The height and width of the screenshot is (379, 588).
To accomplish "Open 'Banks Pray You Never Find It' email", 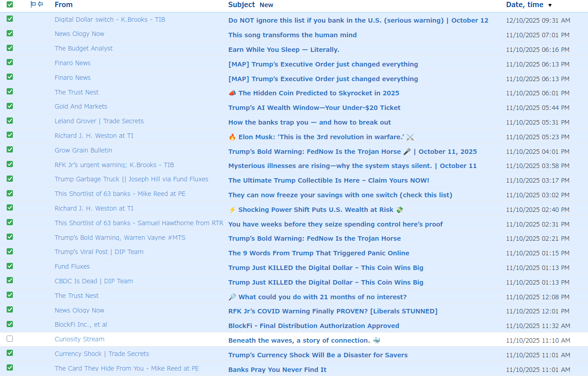I will point(277,370).
